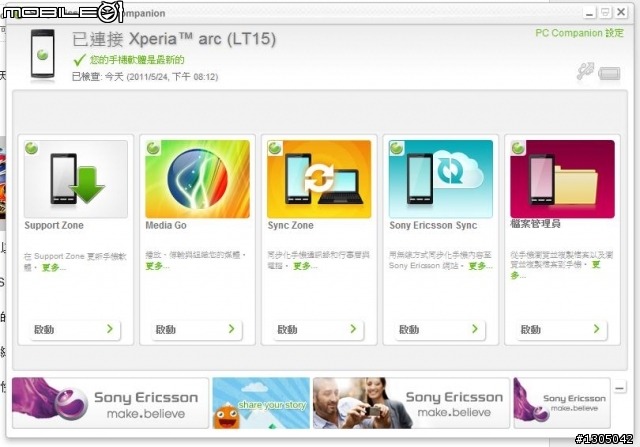Open PC Companion 設定 link
The image size is (640, 447).
coord(579,33)
